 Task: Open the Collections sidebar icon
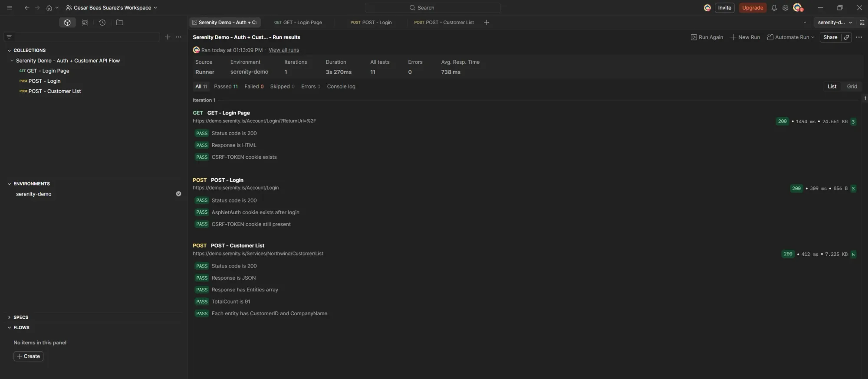point(67,23)
